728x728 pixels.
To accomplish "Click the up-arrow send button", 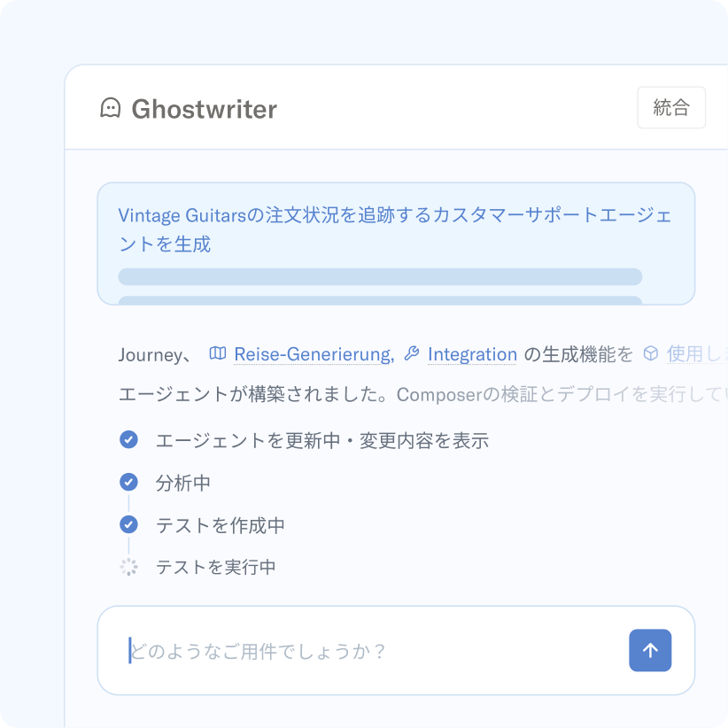I will click(650, 650).
